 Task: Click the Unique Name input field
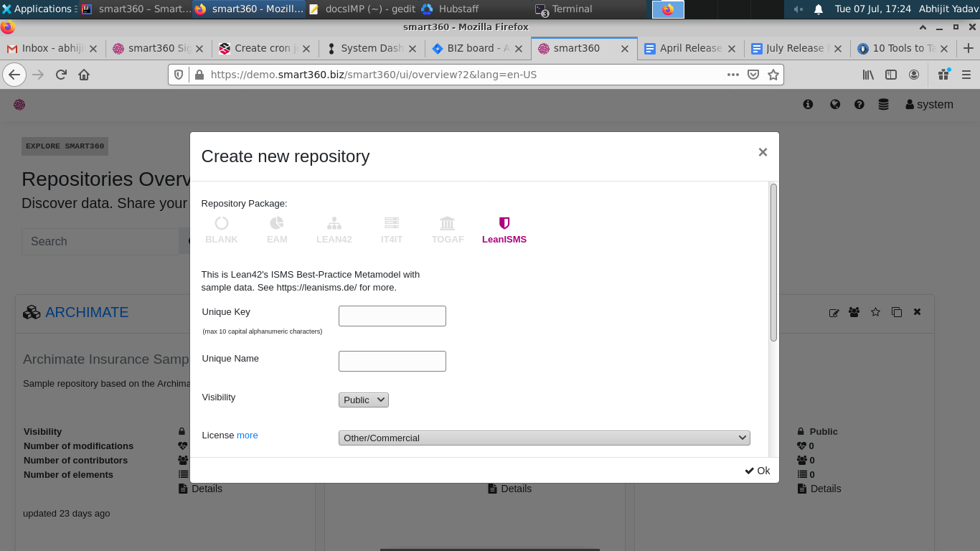coord(392,361)
